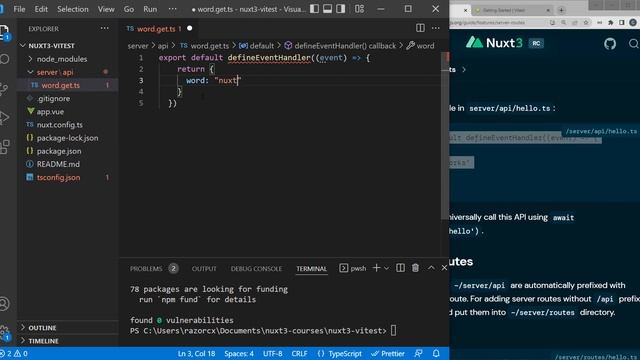Change encoding via UTF-8 status item

[x=273, y=353]
